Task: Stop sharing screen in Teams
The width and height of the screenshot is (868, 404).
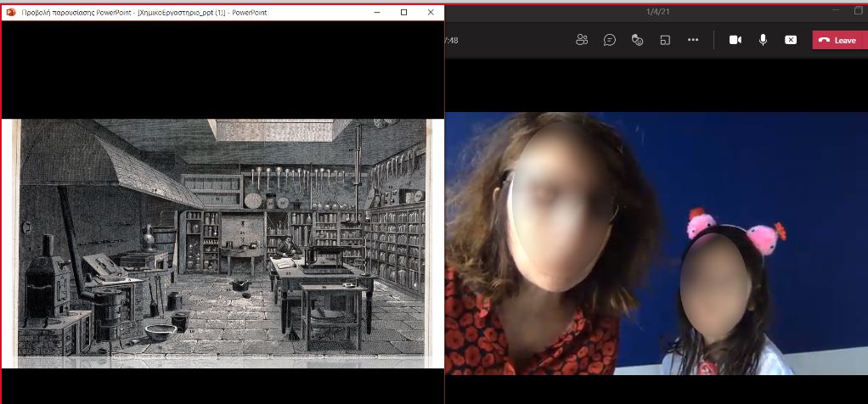Action: tap(791, 40)
